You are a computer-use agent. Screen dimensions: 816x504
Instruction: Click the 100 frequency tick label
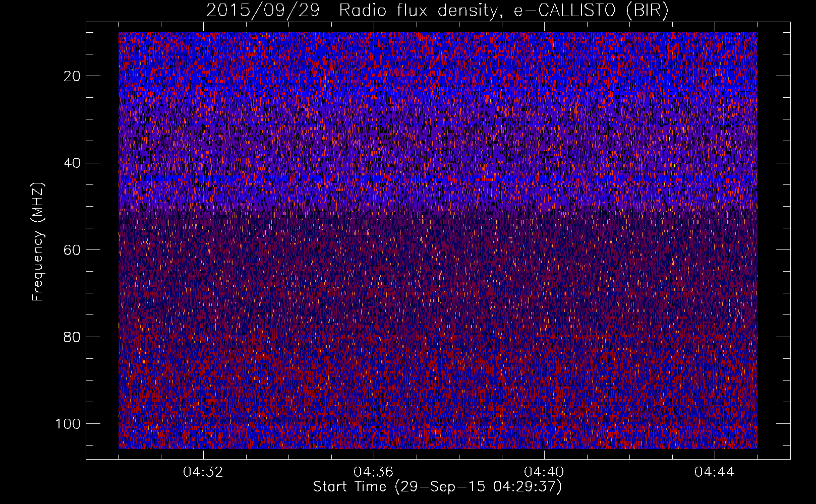point(68,424)
